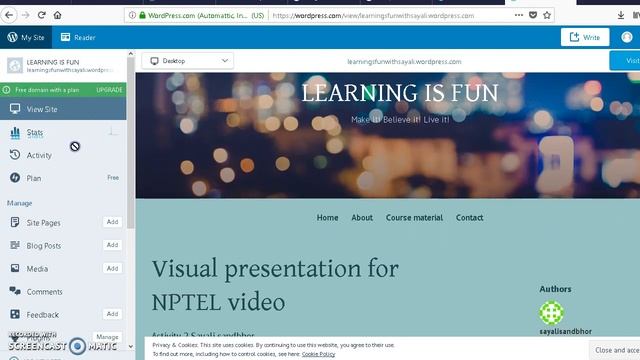Click Close and accept cookies button

[x=615, y=350]
